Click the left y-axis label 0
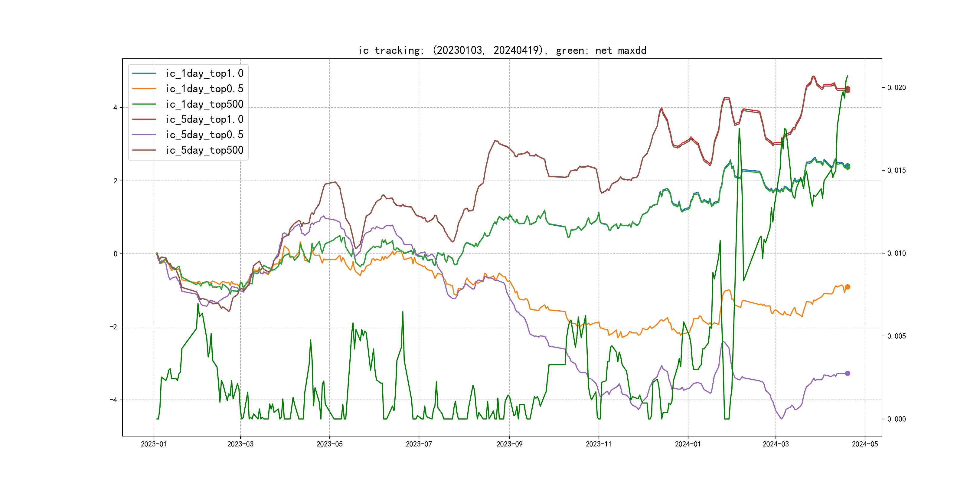 pyautogui.click(x=115, y=254)
